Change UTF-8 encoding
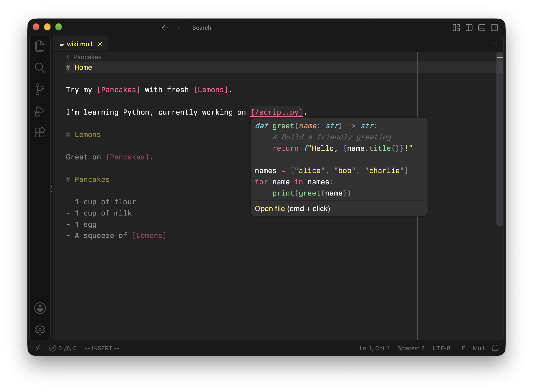The image size is (533, 392). tap(441, 348)
